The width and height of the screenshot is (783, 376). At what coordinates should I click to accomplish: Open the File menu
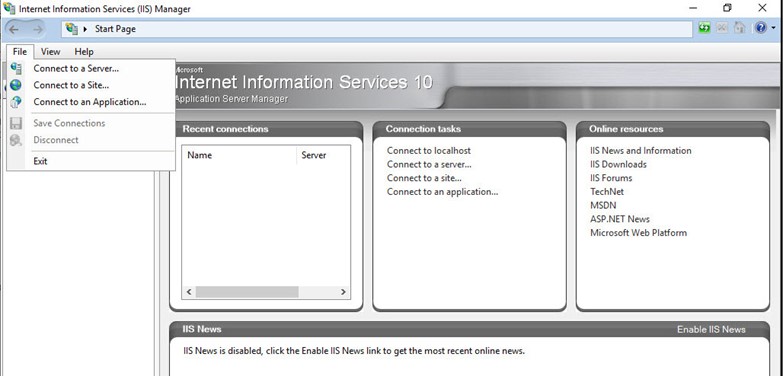[20, 51]
